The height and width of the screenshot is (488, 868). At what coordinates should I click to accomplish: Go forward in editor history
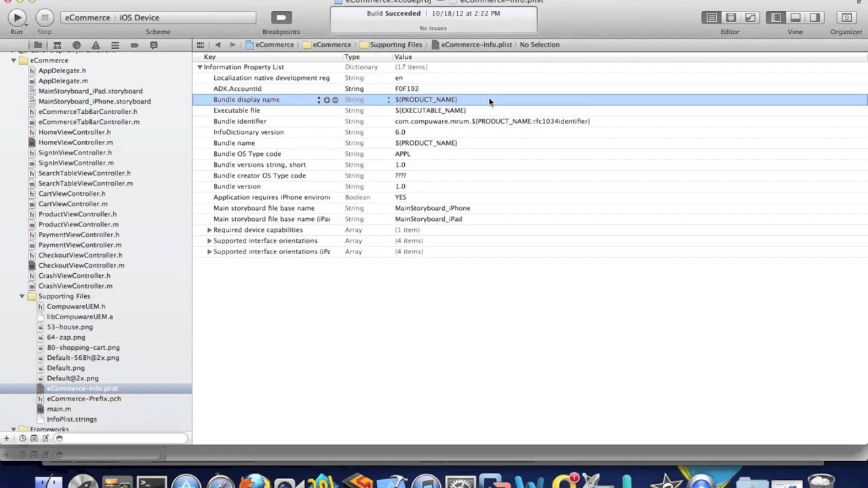point(233,45)
